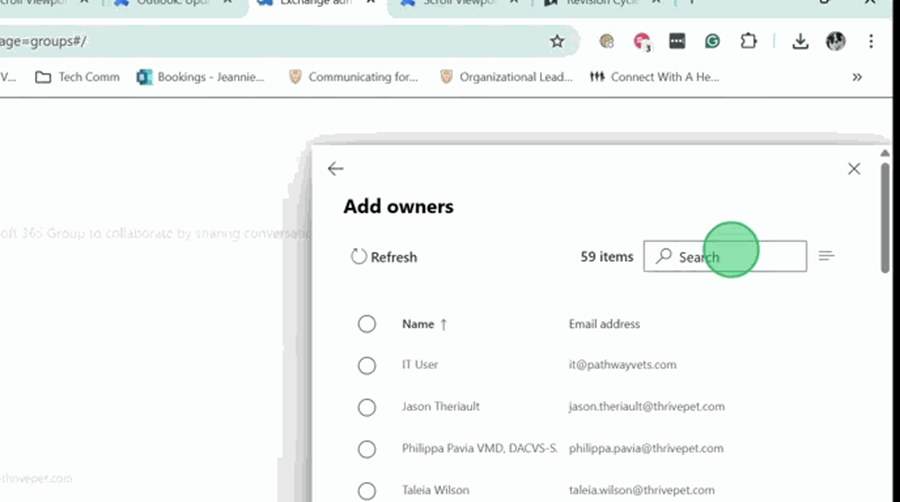The width and height of the screenshot is (900, 502).
Task: Open the Chrome profile avatar
Action: tap(835, 41)
